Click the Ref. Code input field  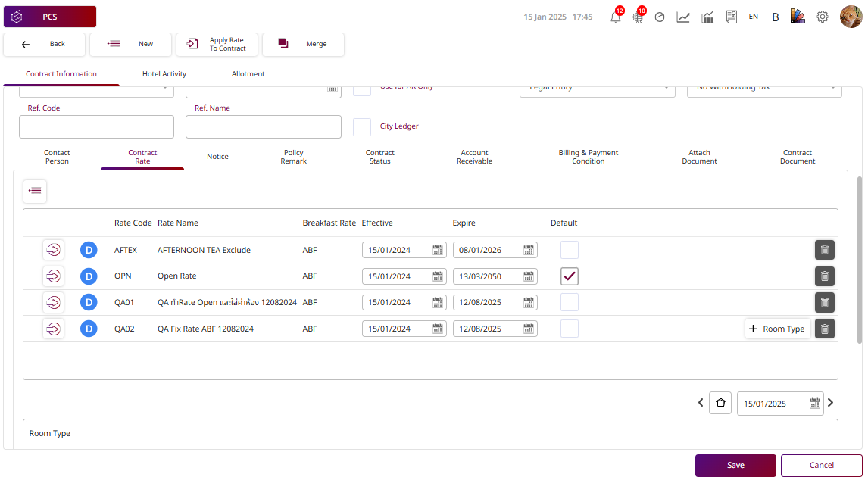coord(96,126)
